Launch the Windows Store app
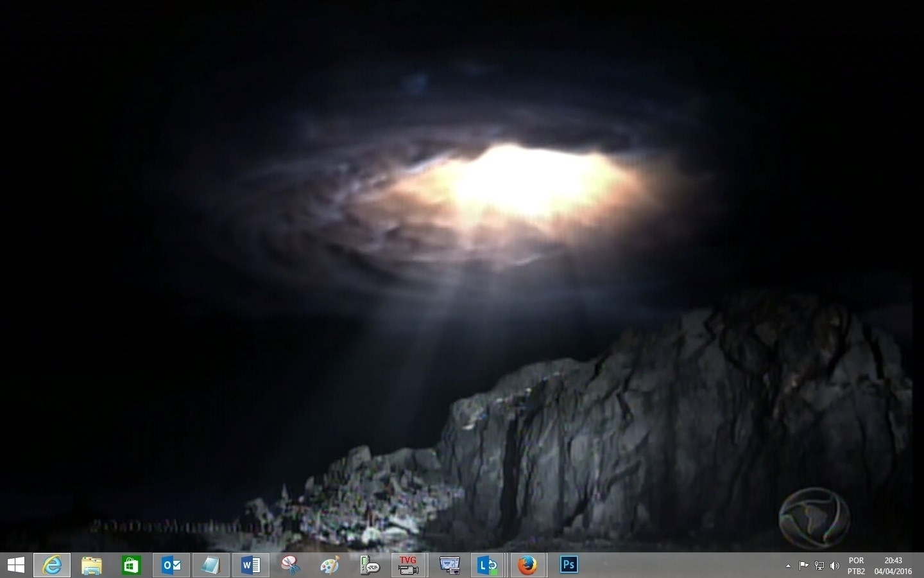924x578 pixels. pyautogui.click(x=132, y=565)
